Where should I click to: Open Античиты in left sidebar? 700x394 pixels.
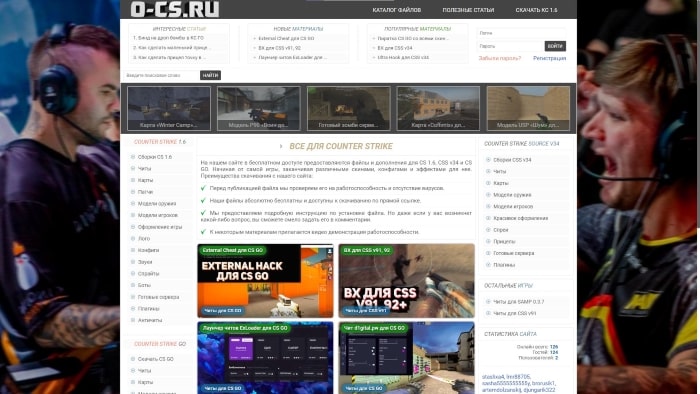150,320
